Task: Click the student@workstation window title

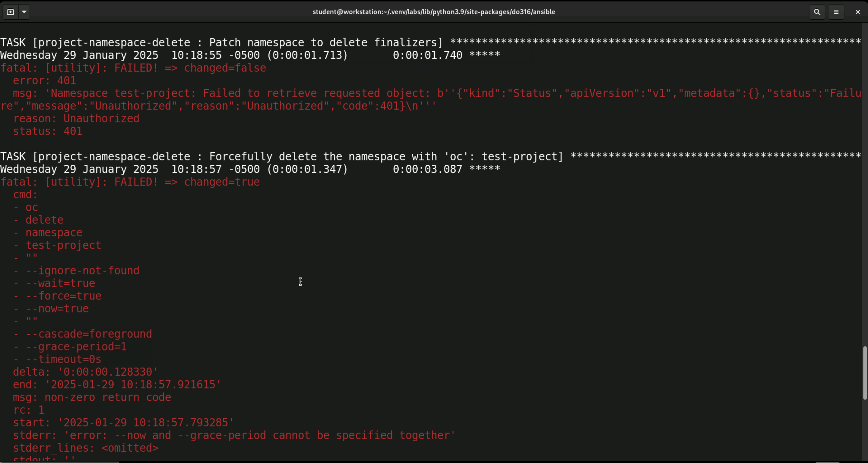Action: 434,12
